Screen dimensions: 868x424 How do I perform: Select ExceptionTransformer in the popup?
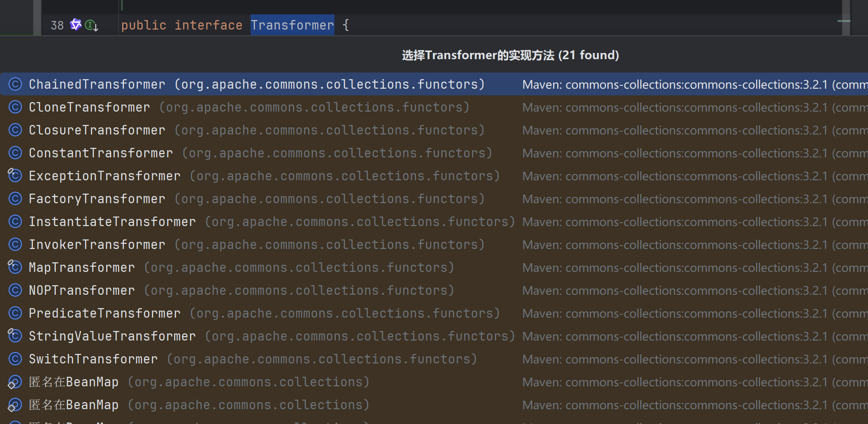[x=434, y=176]
